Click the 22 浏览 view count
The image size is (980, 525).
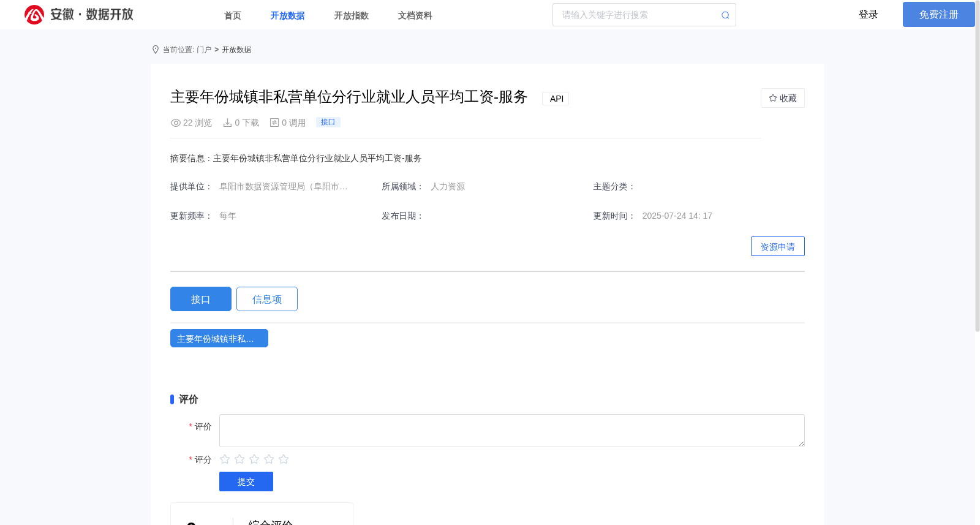click(x=197, y=123)
